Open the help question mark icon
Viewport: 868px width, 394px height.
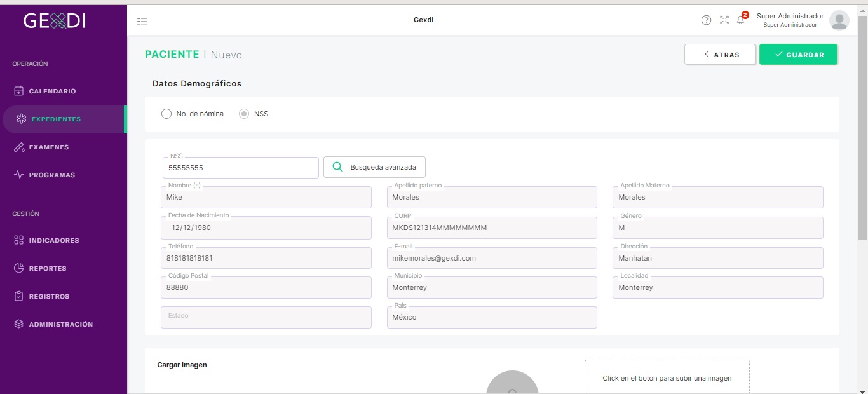click(x=706, y=20)
